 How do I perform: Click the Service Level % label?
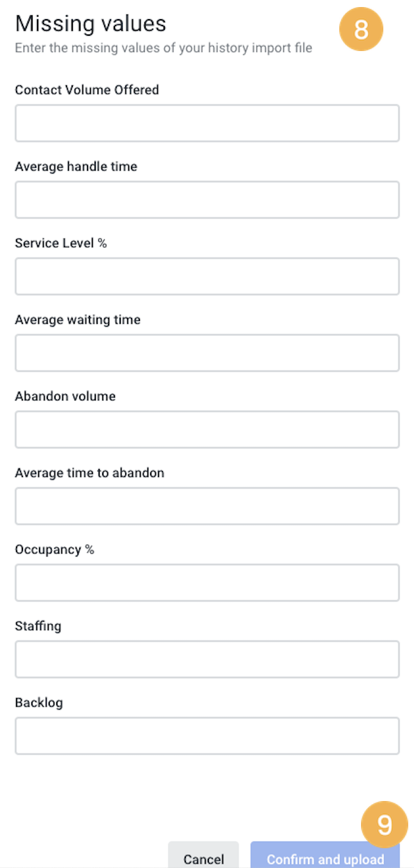click(x=61, y=243)
